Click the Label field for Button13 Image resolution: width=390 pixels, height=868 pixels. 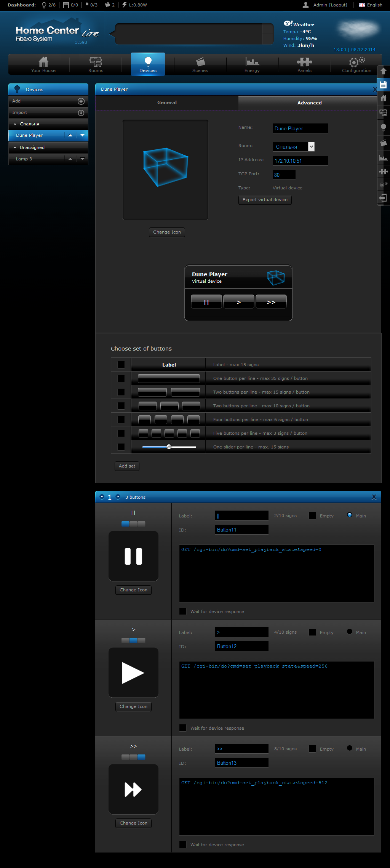coord(242,749)
